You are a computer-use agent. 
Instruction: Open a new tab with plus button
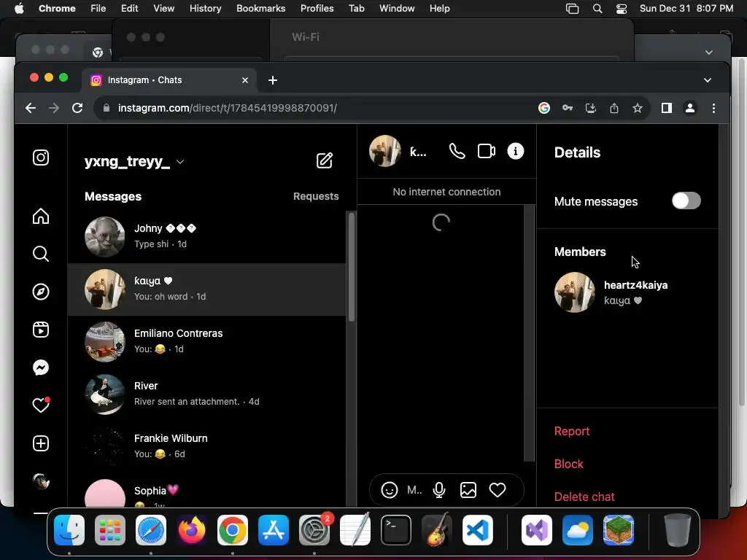tap(273, 80)
